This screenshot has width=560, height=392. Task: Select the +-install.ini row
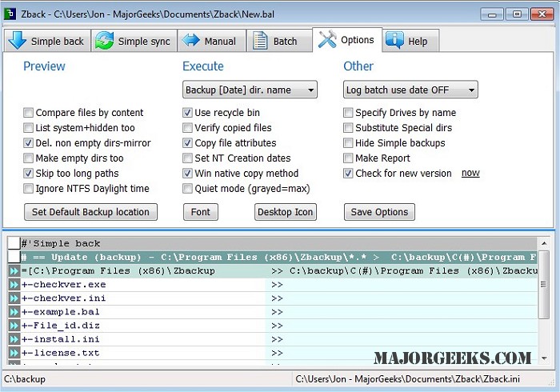pos(273,339)
